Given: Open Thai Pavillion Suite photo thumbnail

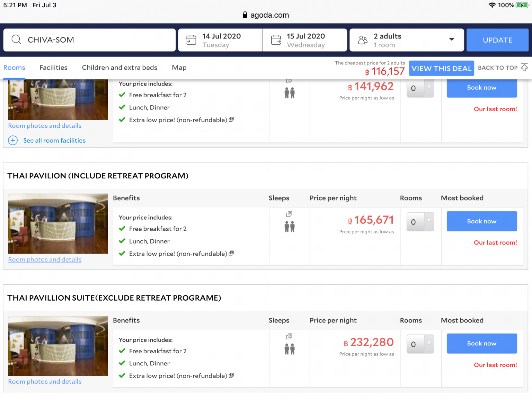Looking at the screenshot, I should [58, 346].
